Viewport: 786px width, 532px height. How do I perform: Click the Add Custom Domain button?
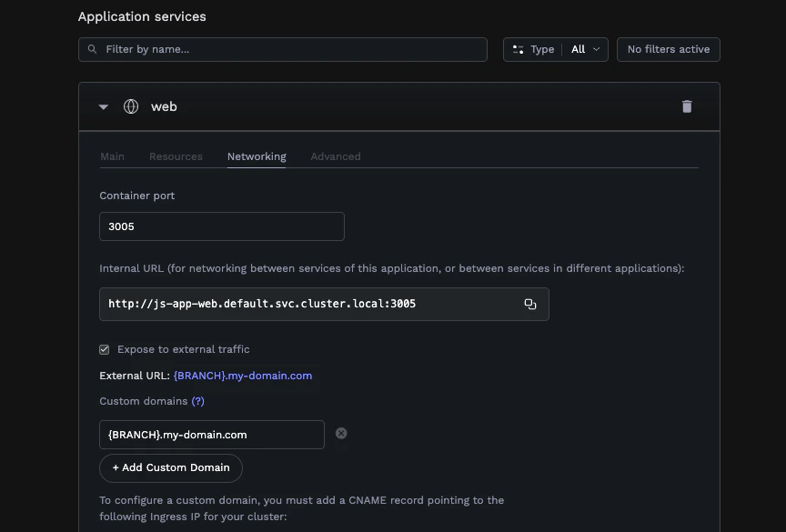click(x=170, y=467)
